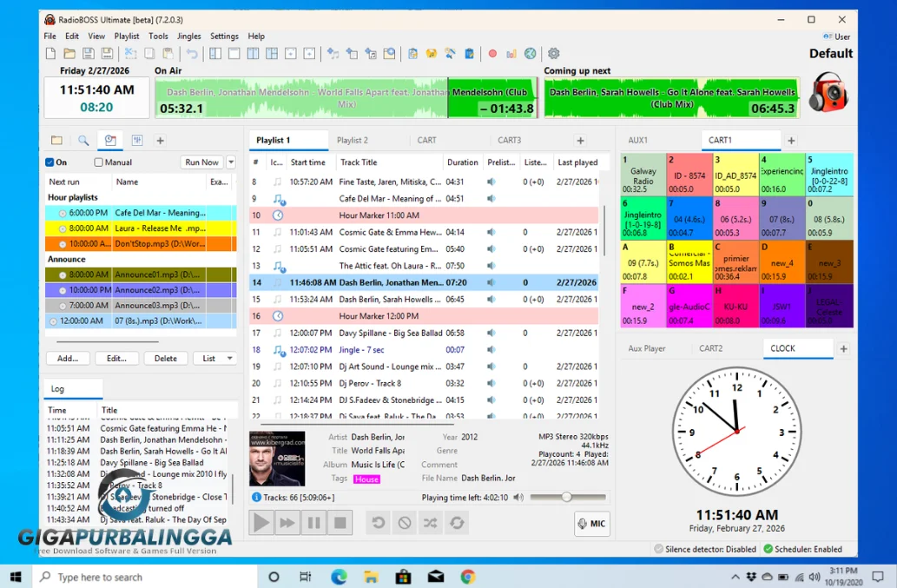
Task: Add a new tab next to CLOCK
Action: click(843, 348)
